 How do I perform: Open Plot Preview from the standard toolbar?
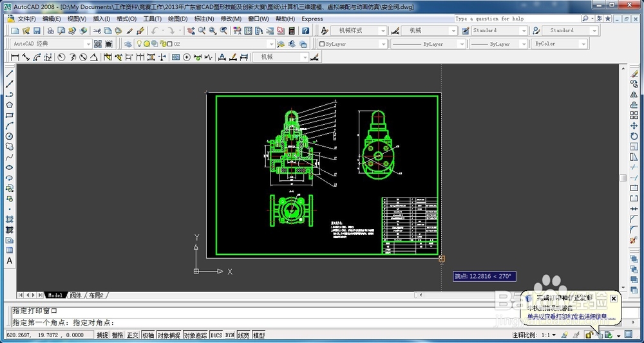pos(61,31)
